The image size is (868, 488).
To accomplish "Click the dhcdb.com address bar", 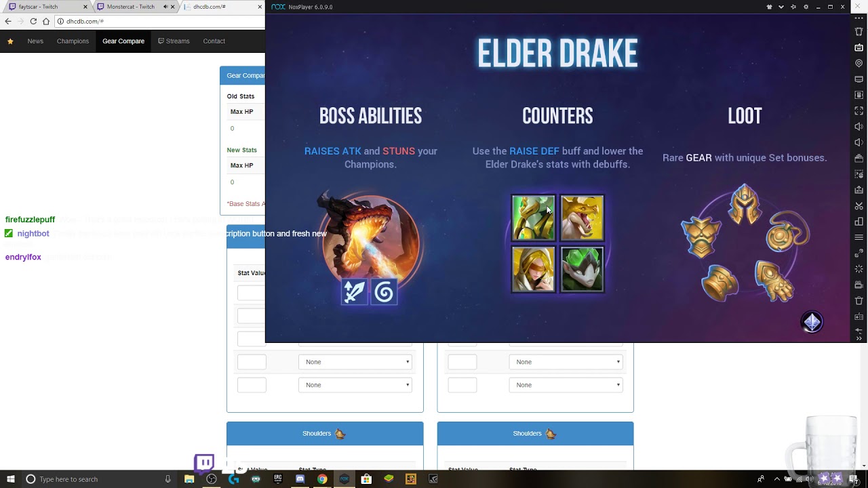I will (x=159, y=21).
